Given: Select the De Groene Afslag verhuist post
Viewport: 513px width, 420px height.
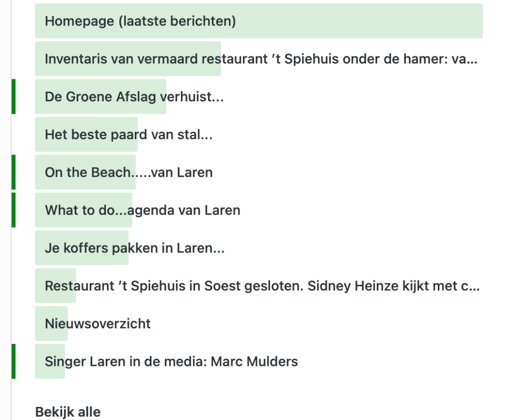Looking at the screenshot, I should 134,97.
